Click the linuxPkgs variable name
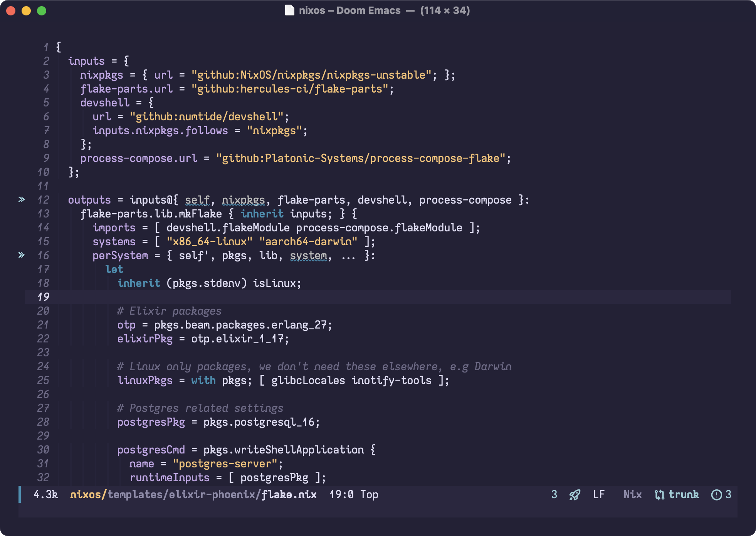 click(x=145, y=380)
